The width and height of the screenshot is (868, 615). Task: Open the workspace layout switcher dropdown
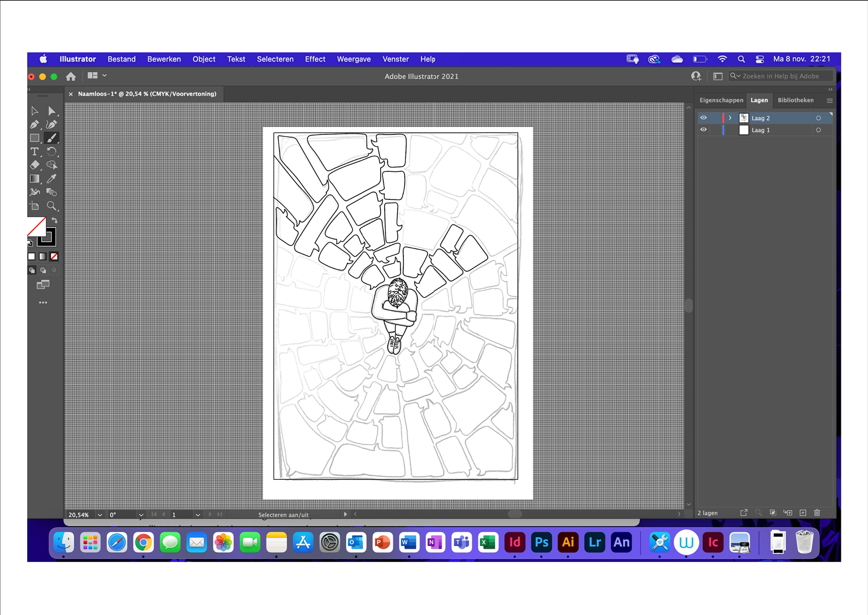point(97,76)
